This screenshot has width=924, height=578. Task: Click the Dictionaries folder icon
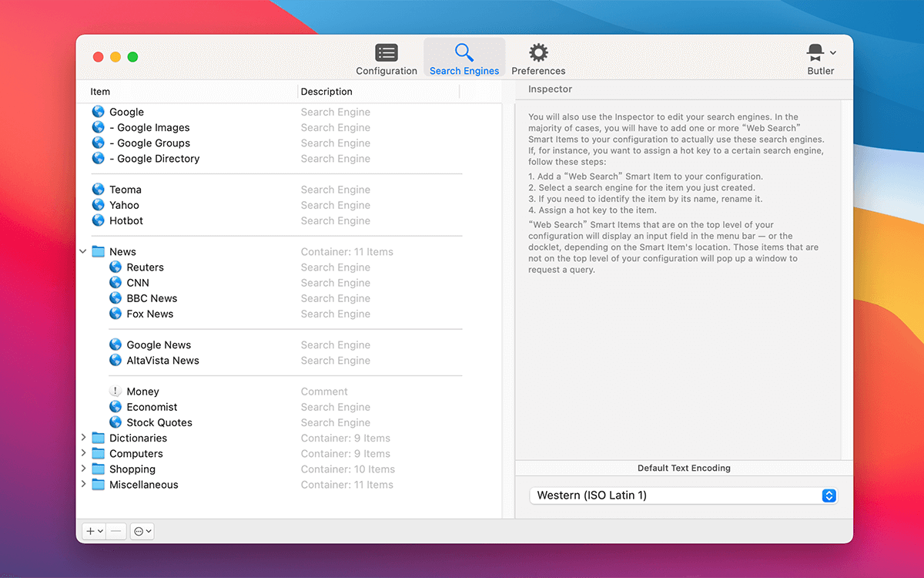98,439
